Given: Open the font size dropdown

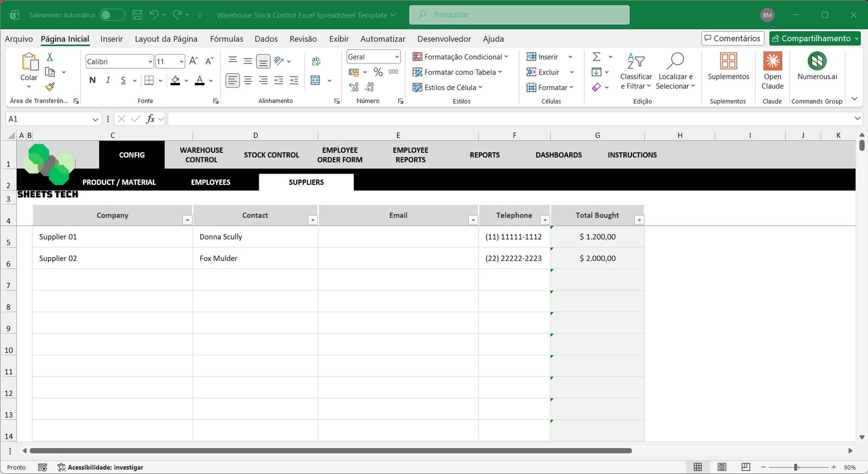Looking at the screenshot, I should point(181,62).
